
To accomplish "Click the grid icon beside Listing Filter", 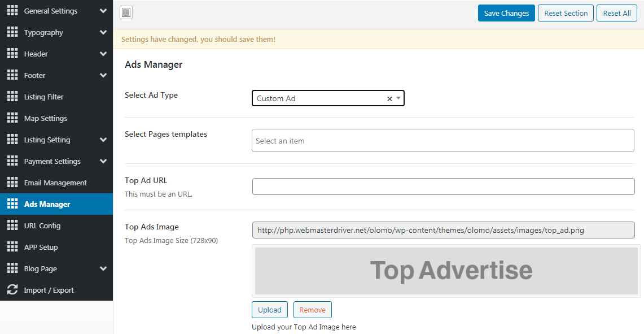I will (12, 97).
